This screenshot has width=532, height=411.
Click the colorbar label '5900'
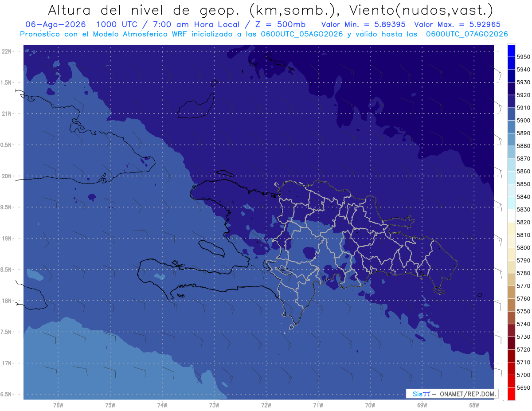coord(523,120)
